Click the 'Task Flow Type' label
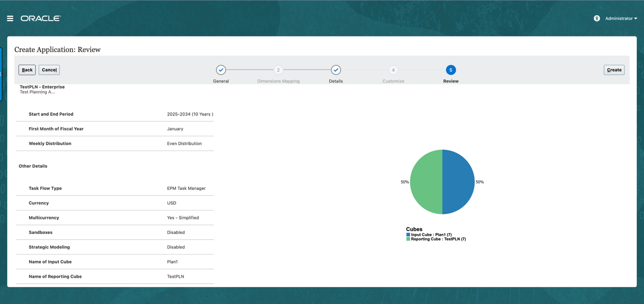644x304 pixels. (45, 188)
